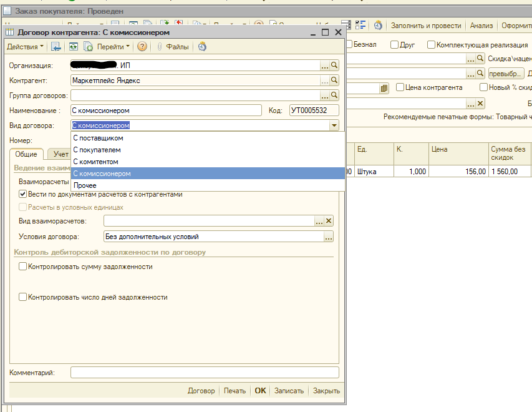Image resolution: width=532 pixels, height=412 pixels.
Task: Click the find-in-list icon next to Действия
Action: coord(56,47)
